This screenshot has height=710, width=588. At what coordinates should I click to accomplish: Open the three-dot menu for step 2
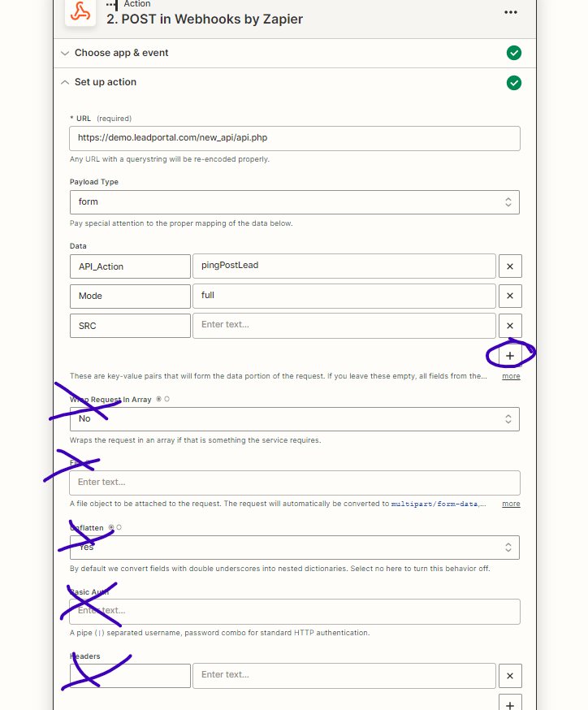tap(511, 12)
